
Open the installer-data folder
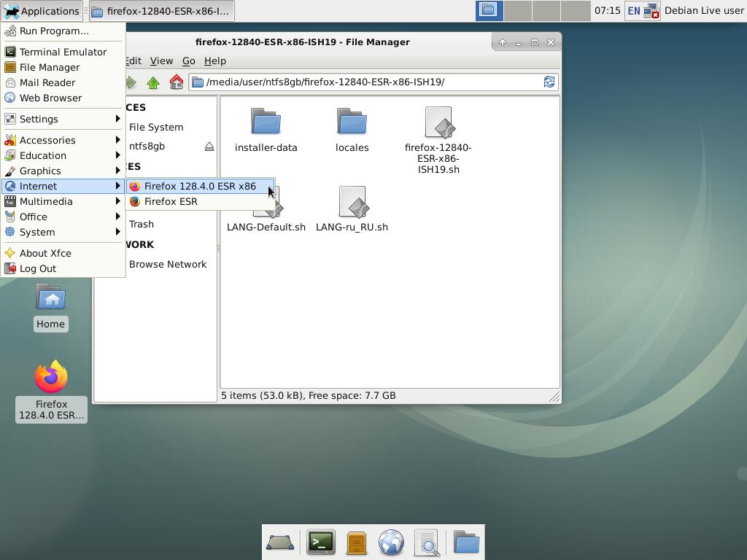(266, 130)
